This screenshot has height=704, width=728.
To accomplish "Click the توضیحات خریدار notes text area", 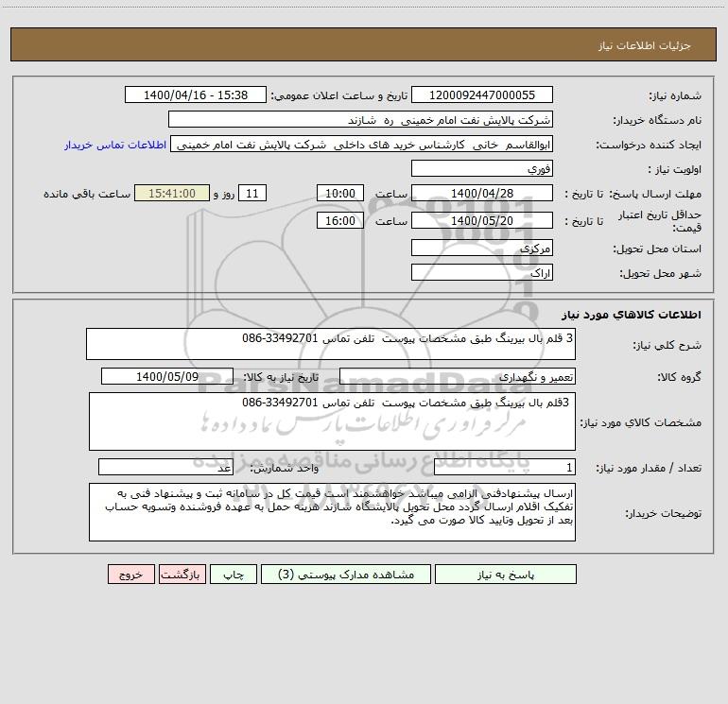I will click(332, 512).
